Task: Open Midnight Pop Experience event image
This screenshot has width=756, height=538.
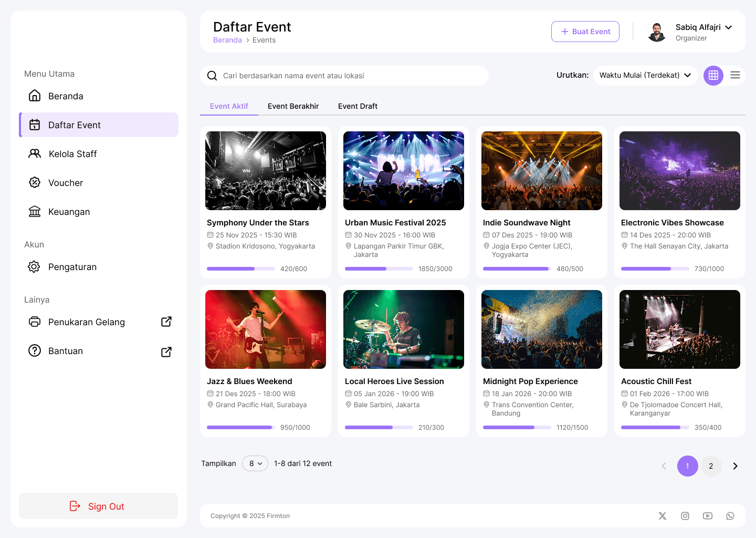Action: coord(542,329)
